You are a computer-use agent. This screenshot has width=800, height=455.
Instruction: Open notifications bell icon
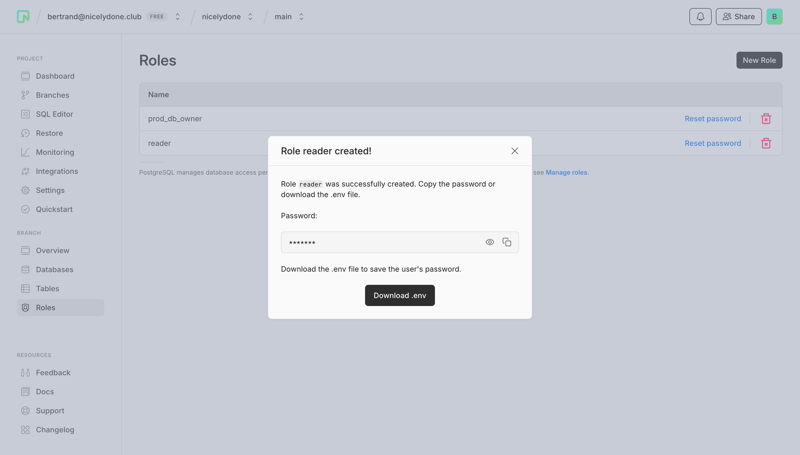pos(700,17)
